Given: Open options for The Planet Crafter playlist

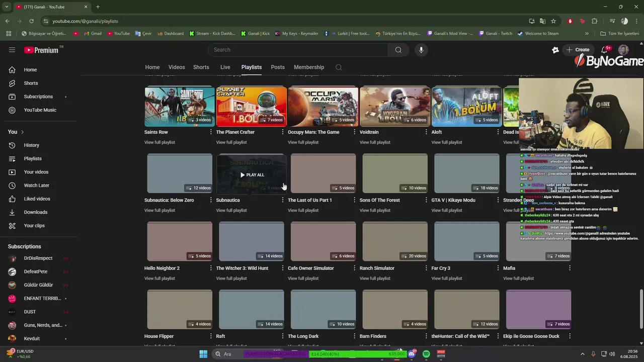Looking at the screenshot, I should (x=283, y=132).
